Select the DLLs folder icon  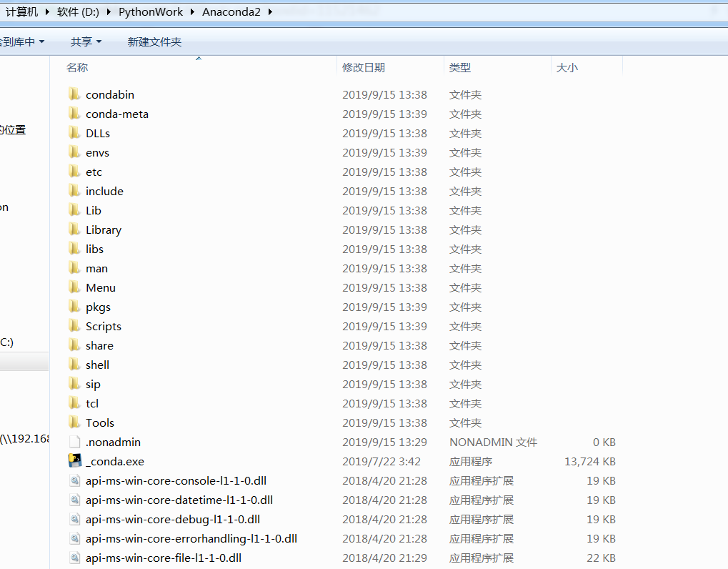pyautogui.click(x=74, y=133)
